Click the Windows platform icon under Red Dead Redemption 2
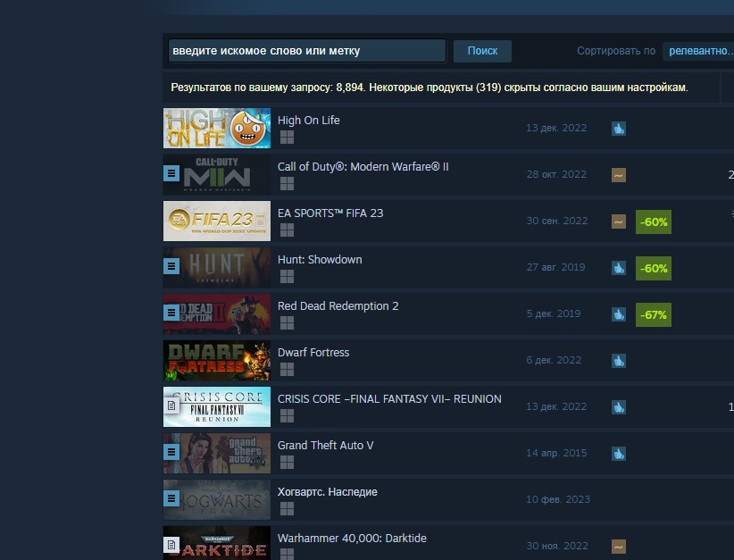 [x=287, y=322]
